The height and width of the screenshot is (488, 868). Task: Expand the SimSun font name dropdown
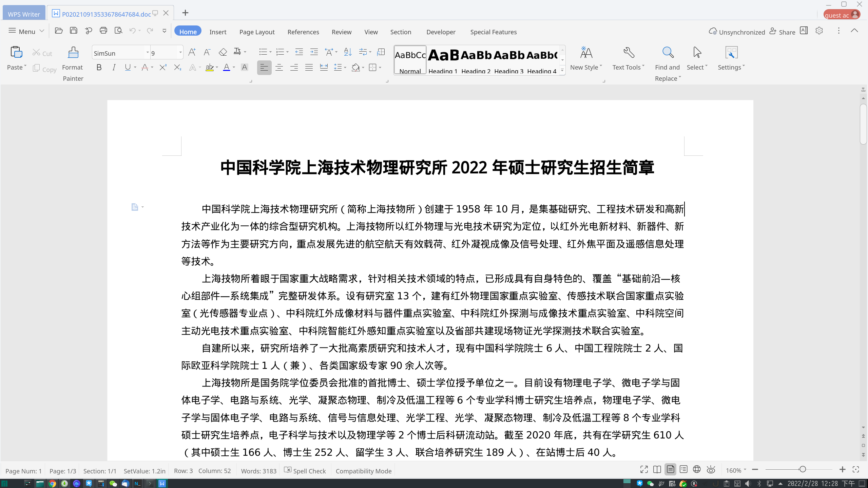(x=147, y=53)
